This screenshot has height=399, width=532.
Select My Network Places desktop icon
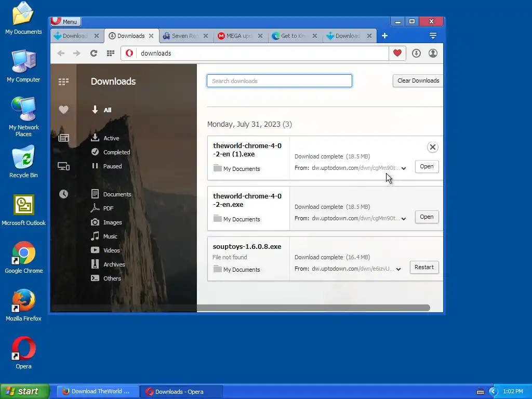point(23,117)
